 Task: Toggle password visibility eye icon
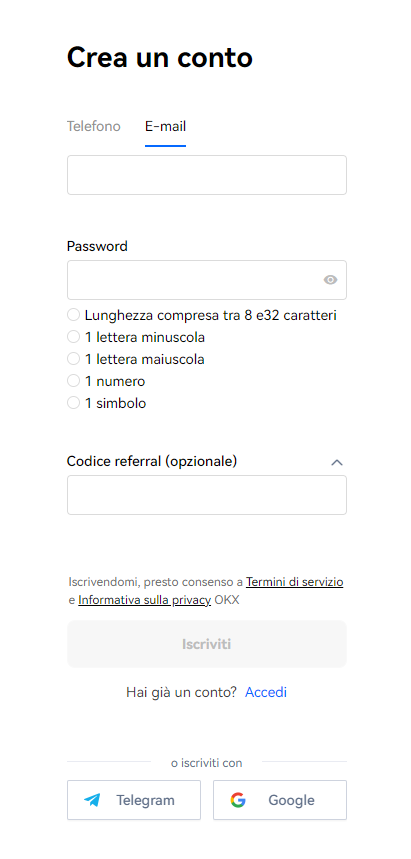(x=330, y=280)
